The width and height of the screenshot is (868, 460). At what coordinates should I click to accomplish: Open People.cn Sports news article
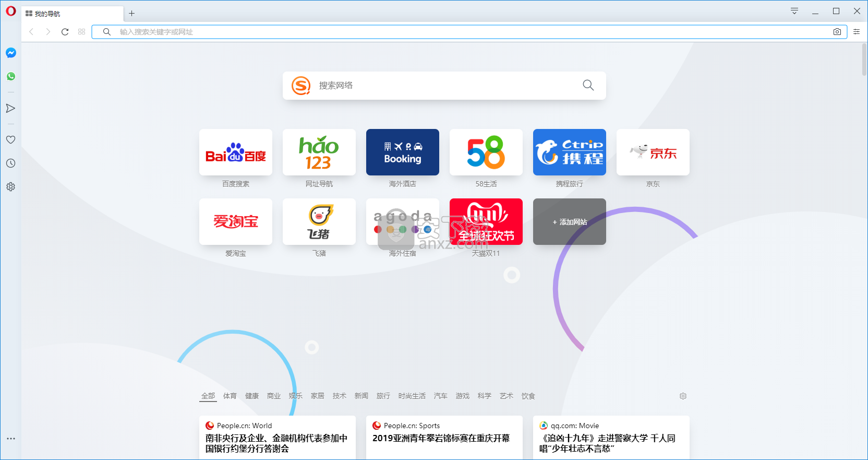coord(444,438)
